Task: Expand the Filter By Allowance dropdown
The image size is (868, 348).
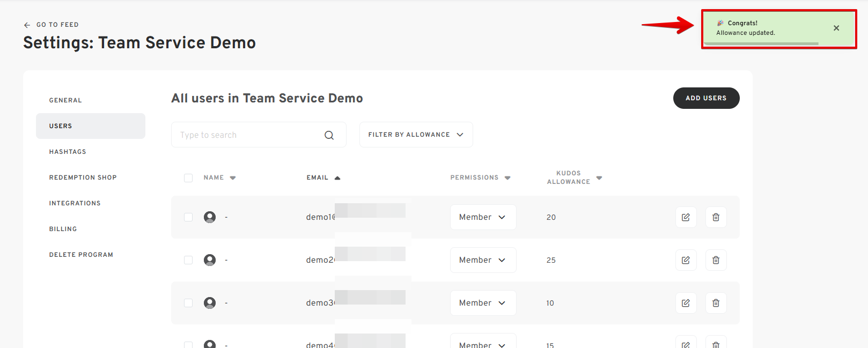Action: pyautogui.click(x=416, y=135)
